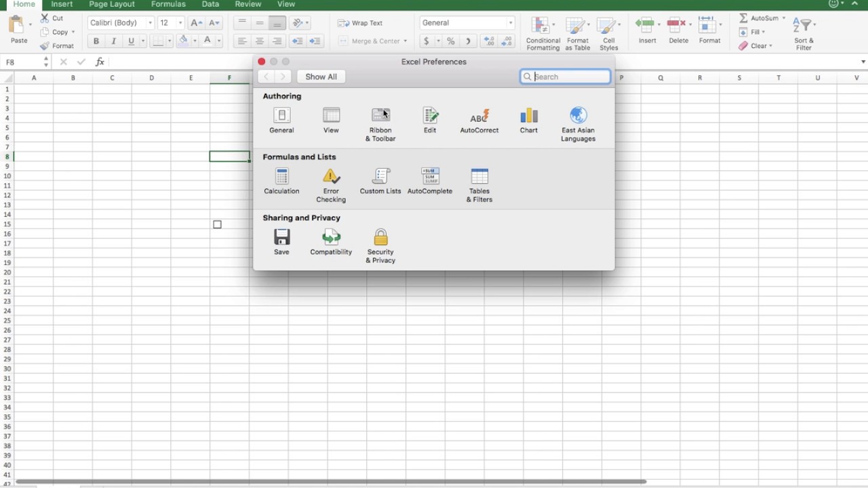Screen dimensions: 868x488
Task: Open the Calibri (Body) font dropdown
Action: [150, 23]
